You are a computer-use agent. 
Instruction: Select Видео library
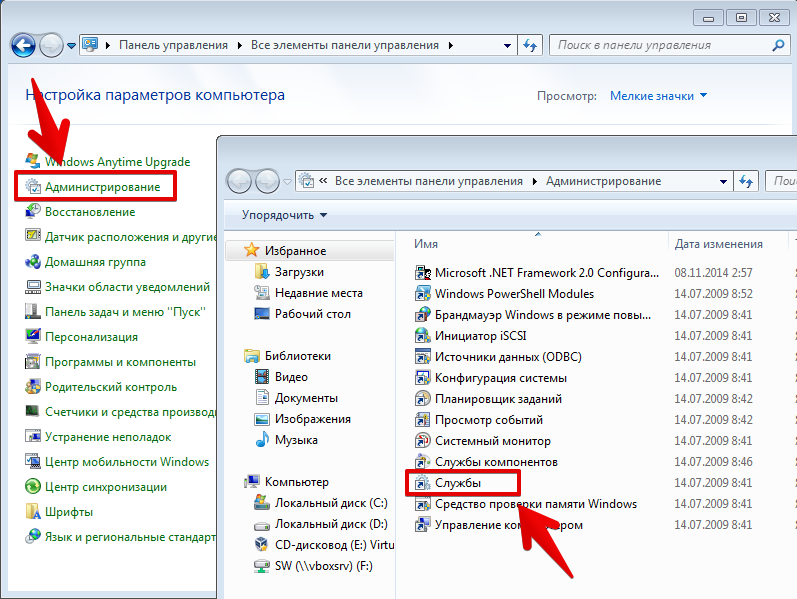click(291, 377)
